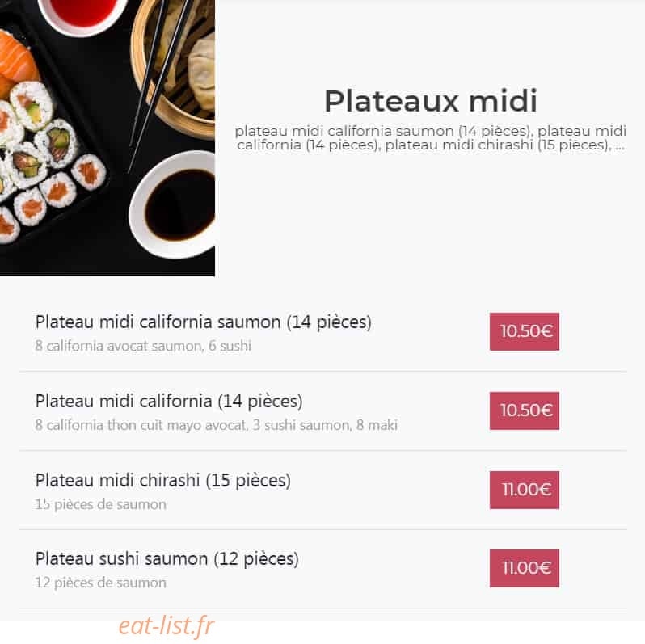
Task: Click the Plateaux midi heading
Action: pyautogui.click(x=430, y=101)
